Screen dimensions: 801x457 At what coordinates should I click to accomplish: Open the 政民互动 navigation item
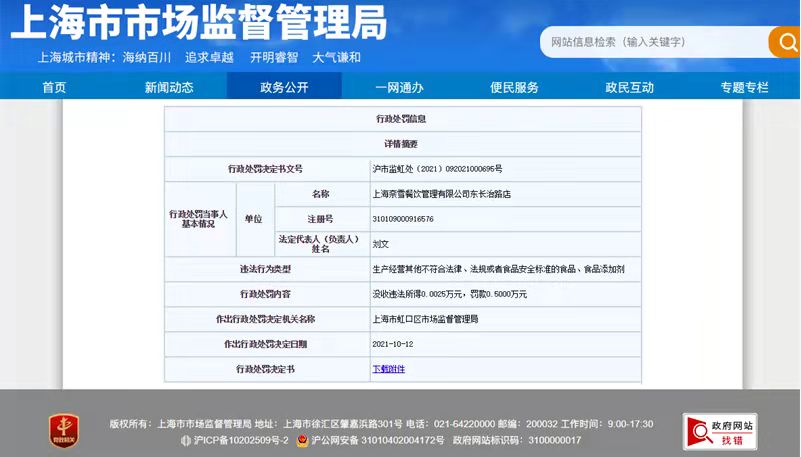coord(629,87)
